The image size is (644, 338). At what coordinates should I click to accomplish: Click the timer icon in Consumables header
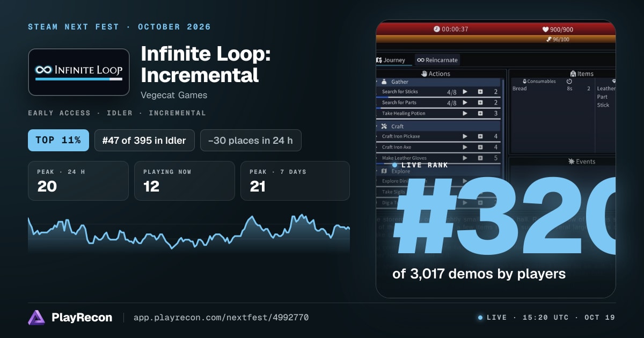coord(569,81)
